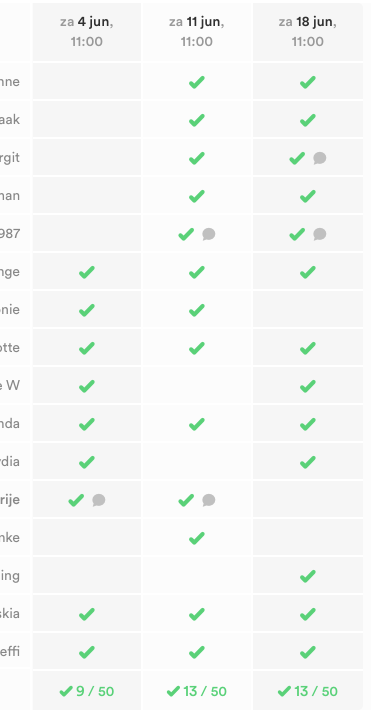Click the 9 / 50 total for 4 jun
The width and height of the screenshot is (371, 719).
click(x=87, y=691)
